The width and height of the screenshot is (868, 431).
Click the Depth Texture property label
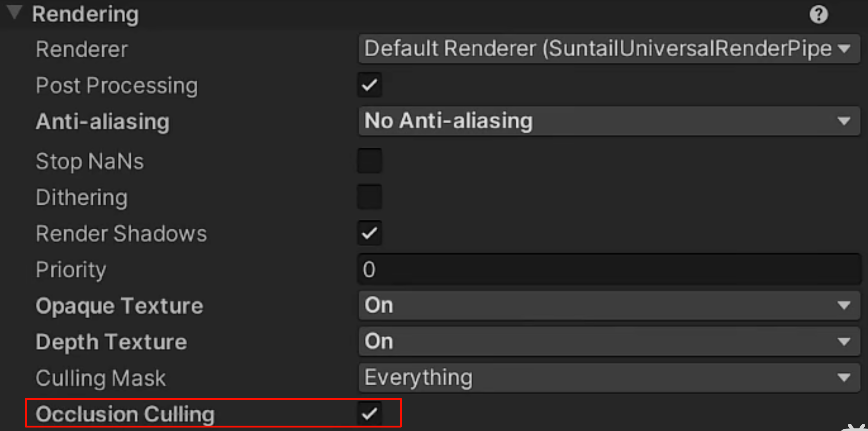point(111,342)
